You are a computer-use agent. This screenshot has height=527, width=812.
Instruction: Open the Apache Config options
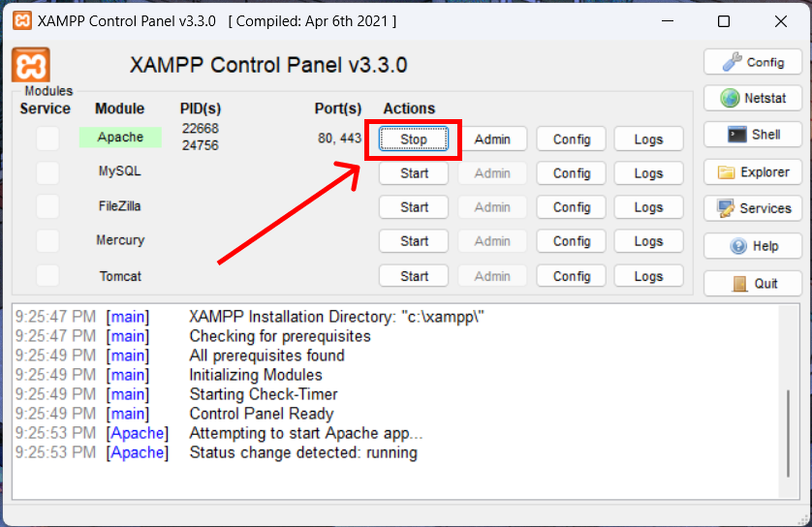pyautogui.click(x=572, y=139)
